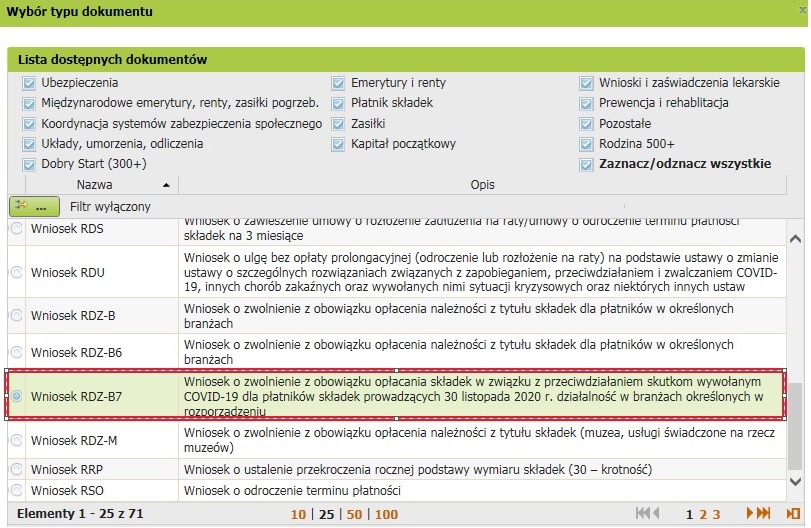Screen dimensions: 811x528
Task: Click the 'Wniosek RSO' name cell
Action: pyautogui.click(x=102, y=490)
